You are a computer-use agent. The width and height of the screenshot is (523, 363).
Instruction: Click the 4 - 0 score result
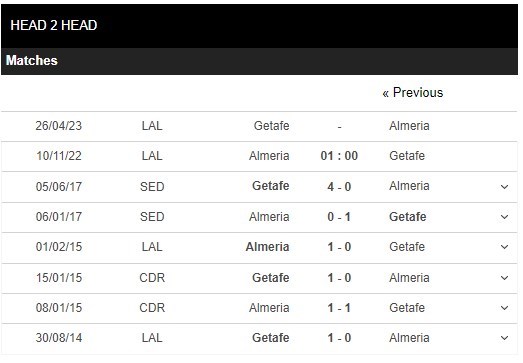click(339, 187)
